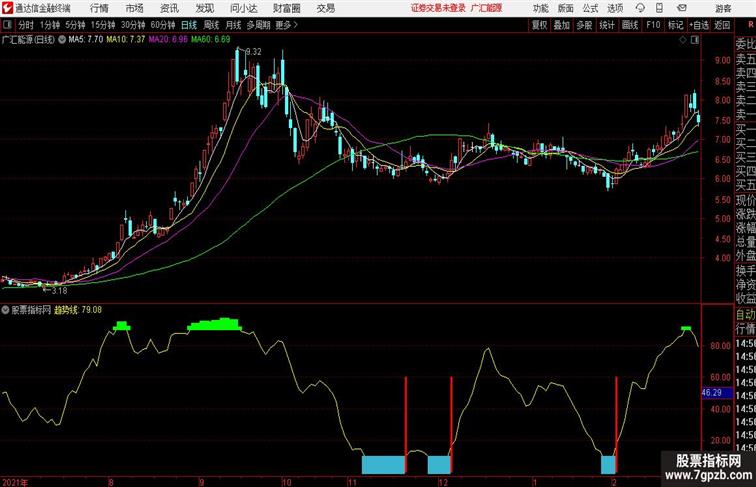756x487 pixels.
Task: Open the 版面 menu
Action: click(566, 8)
